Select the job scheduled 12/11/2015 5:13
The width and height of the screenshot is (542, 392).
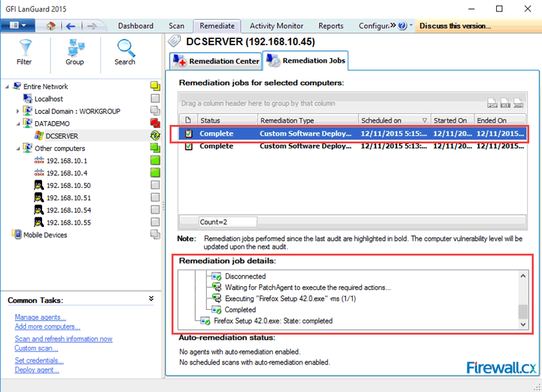tap(353, 146)
